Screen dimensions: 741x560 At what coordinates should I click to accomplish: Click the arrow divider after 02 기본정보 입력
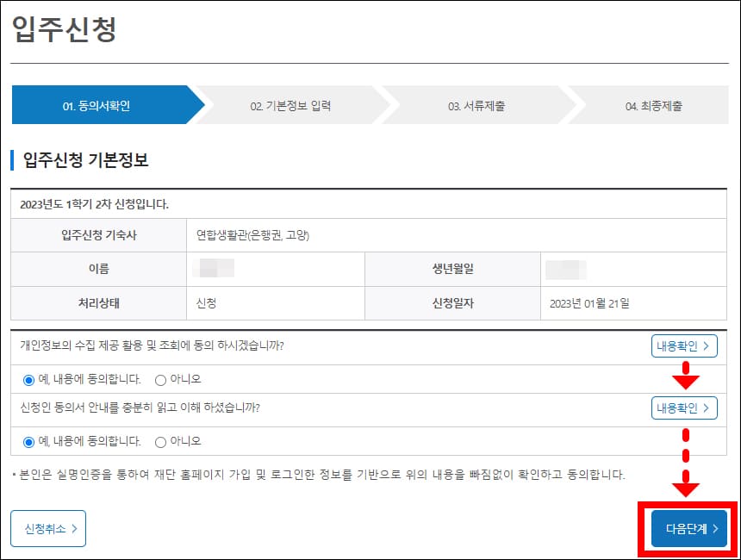pos(383,104)
